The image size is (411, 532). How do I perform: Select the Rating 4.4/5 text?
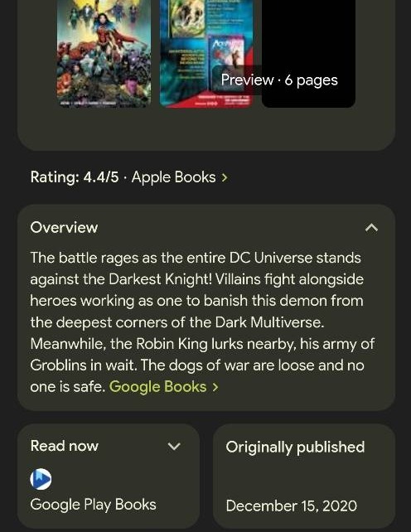click(x=75, y=177)
